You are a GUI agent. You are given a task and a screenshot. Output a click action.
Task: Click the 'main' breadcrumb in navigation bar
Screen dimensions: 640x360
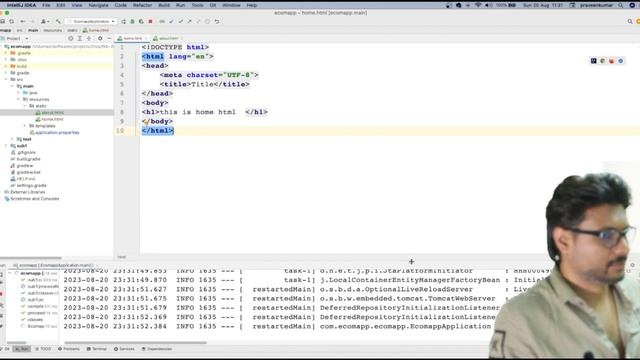33,30
